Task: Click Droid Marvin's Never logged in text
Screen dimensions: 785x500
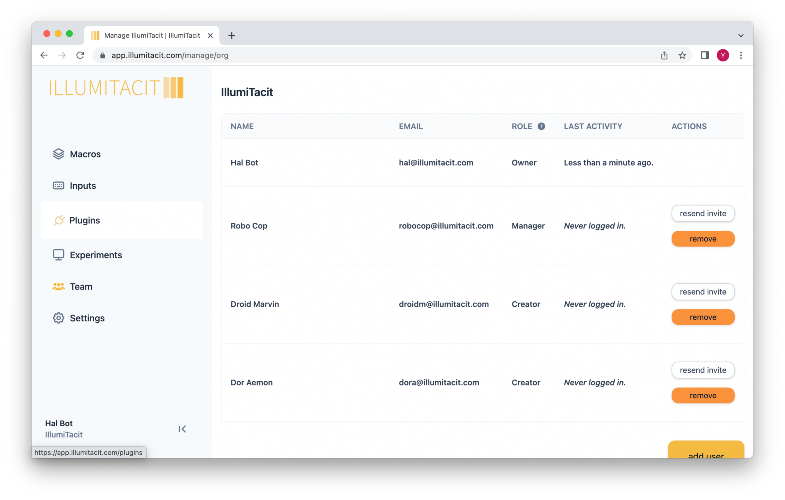Action: pyautogui.click(x=594, y=304)
